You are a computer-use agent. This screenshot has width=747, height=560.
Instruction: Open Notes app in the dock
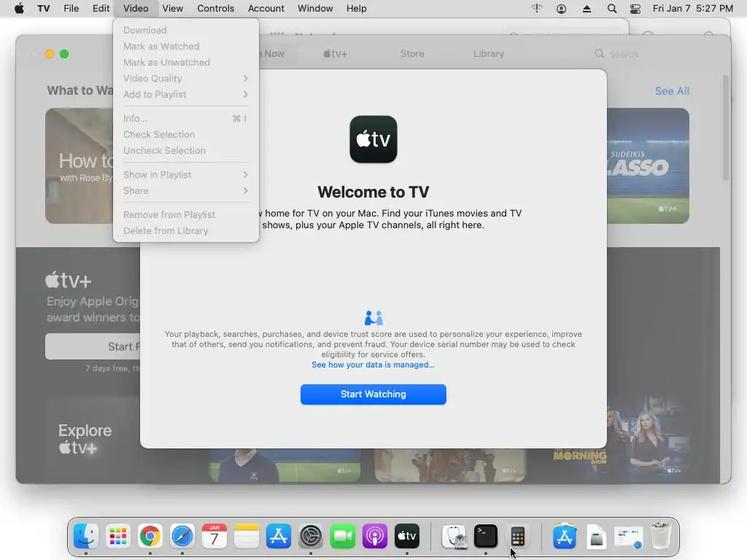pyautogui.click(x=247, y=536)
